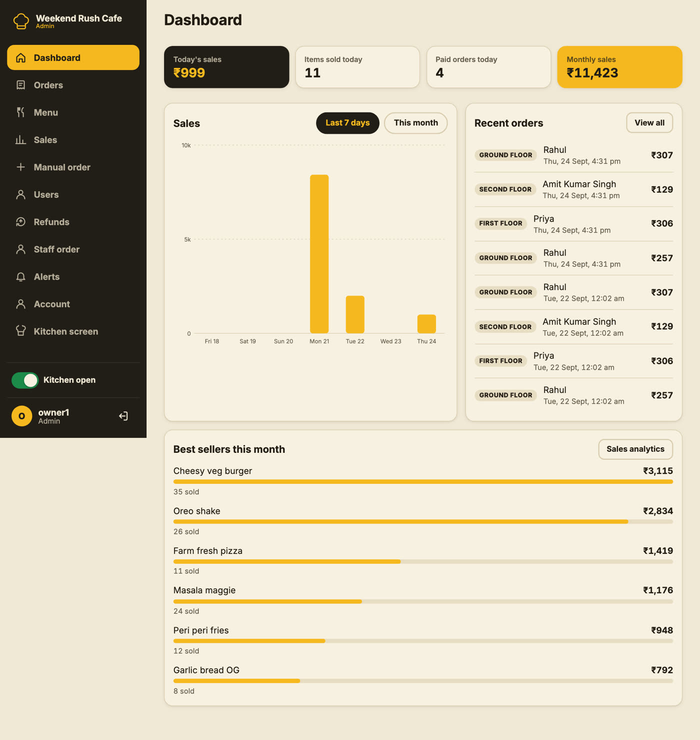Click the "Masala maggie" best seller name

pos(204,590)
